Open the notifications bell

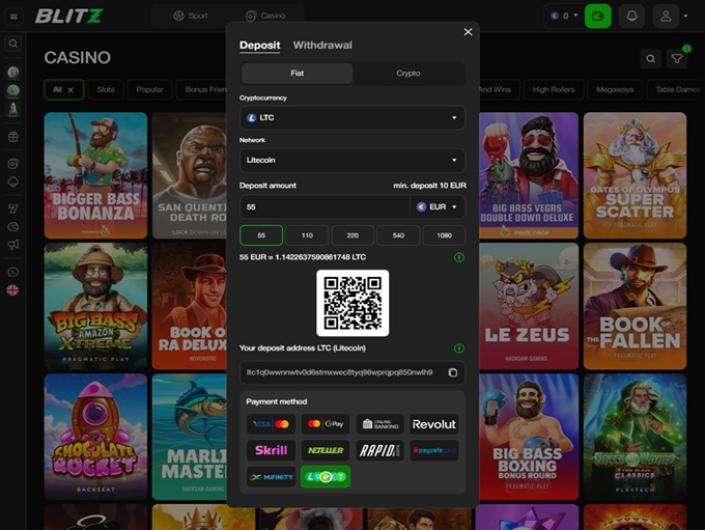coord(631,16)
